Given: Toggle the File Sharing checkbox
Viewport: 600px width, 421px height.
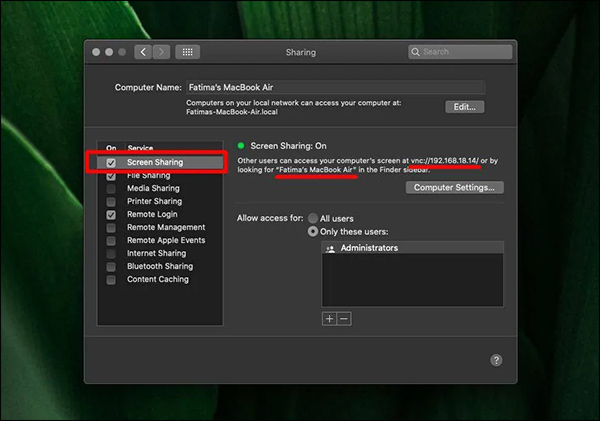Looking at the screenshot, I should [111, 176].
